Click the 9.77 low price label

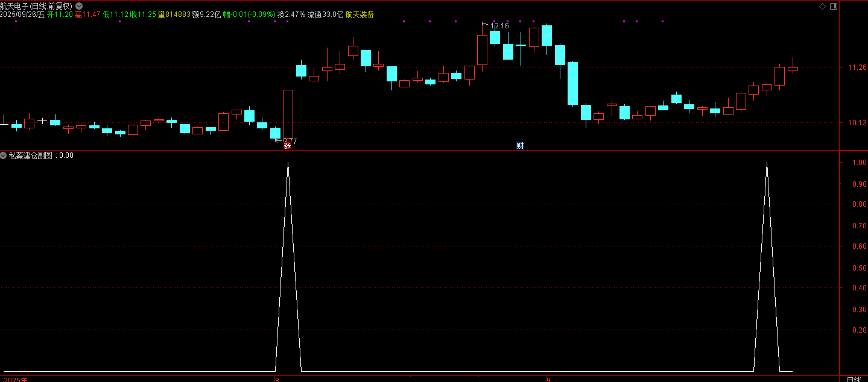[290, 141]
